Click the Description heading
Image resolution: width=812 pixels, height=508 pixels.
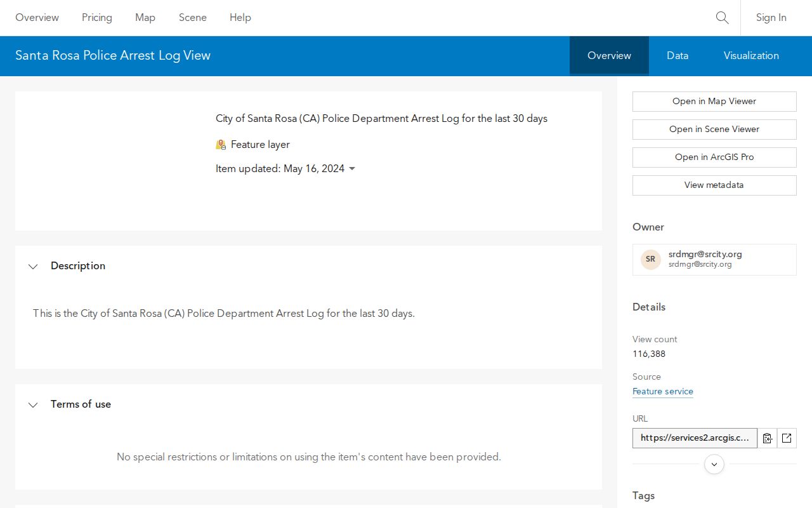click(78, 266)
